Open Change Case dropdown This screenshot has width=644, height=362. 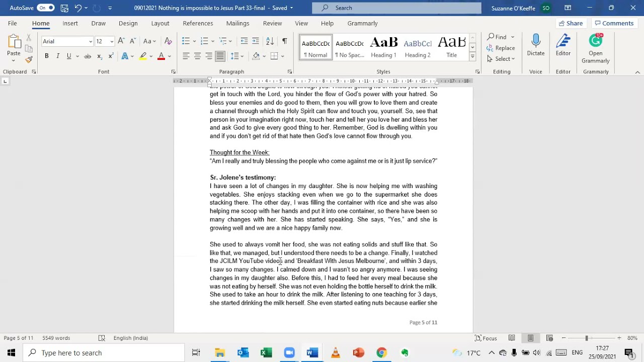coord(150,41)
